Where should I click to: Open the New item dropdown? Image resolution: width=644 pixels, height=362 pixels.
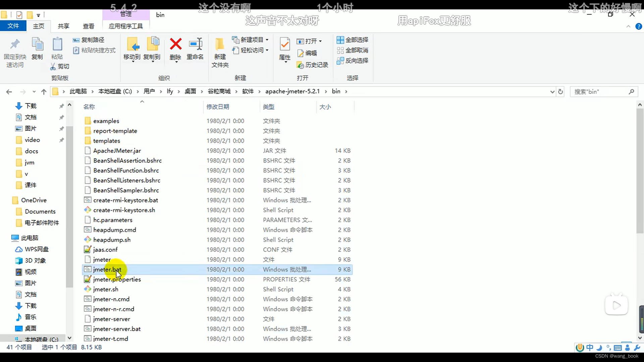pyautogui.click(x=267, y=40)
